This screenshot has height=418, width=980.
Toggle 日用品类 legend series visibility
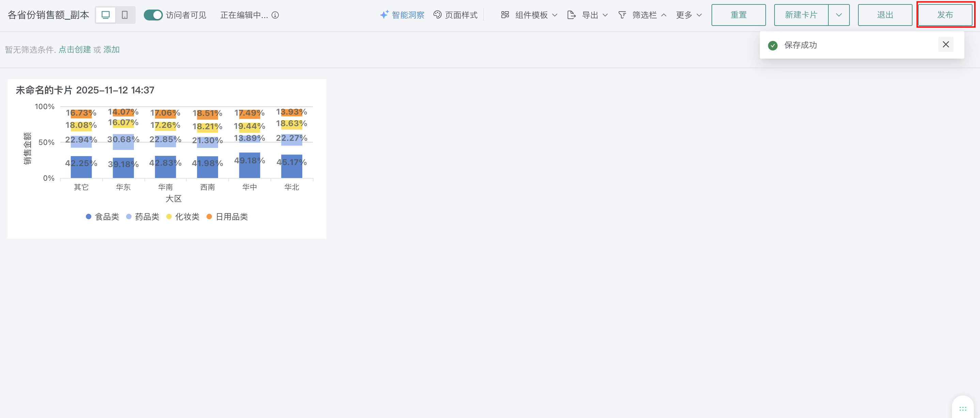pyautogui.click(x=227, y=217)
